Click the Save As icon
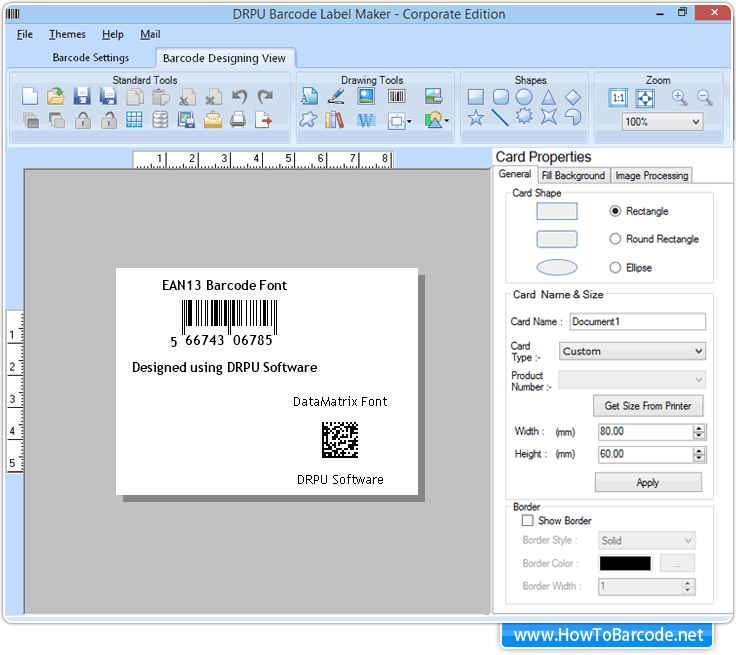 tap(108, 97)
